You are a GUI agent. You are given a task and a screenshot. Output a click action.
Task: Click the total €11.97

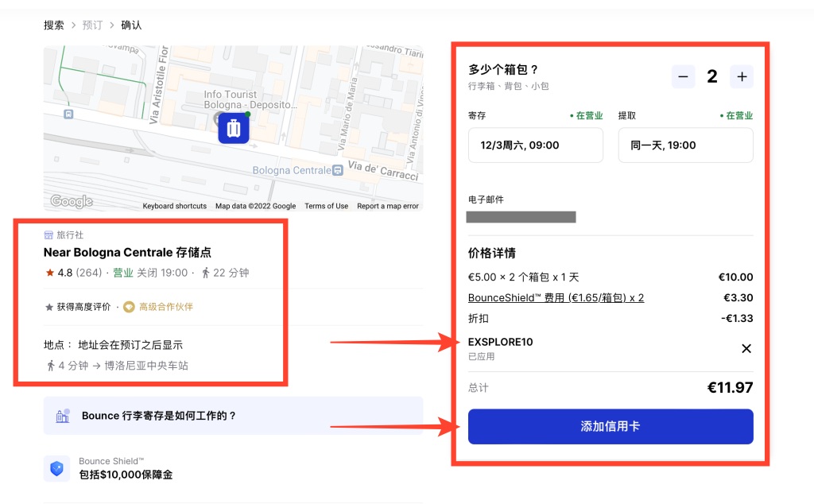coord(730,388)
